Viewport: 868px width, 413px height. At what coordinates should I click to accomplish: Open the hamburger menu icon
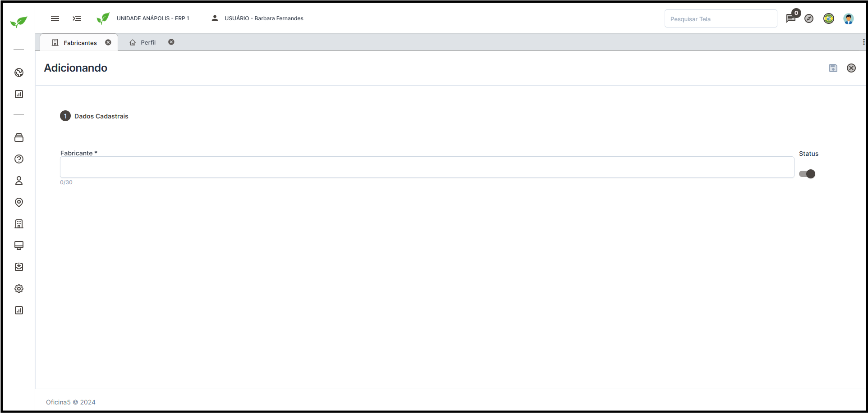tap(55, 18)
